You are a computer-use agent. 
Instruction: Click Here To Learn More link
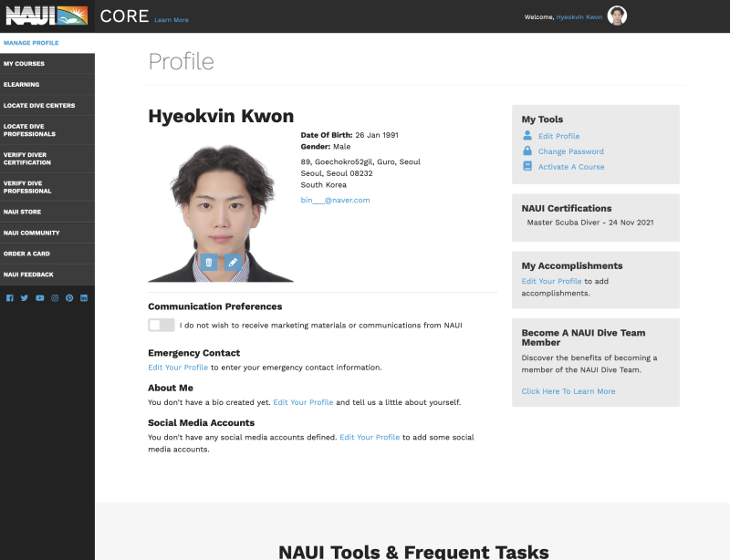coord(568,391)
